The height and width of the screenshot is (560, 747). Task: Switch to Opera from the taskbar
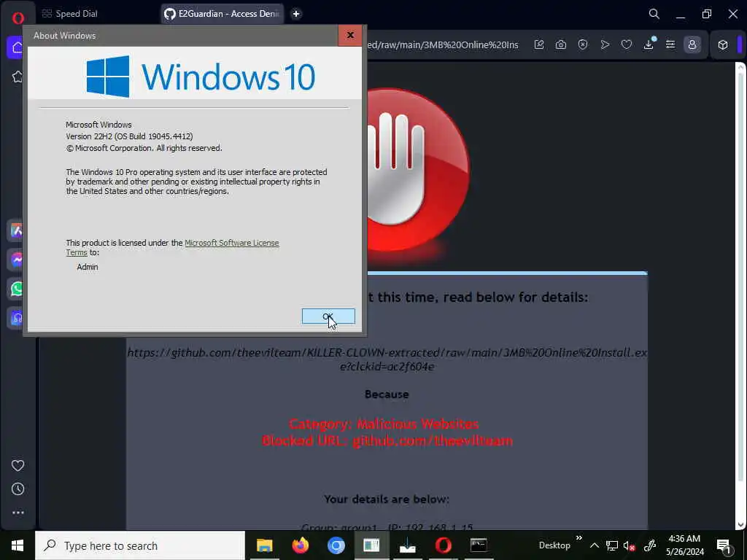click(443, 545)
